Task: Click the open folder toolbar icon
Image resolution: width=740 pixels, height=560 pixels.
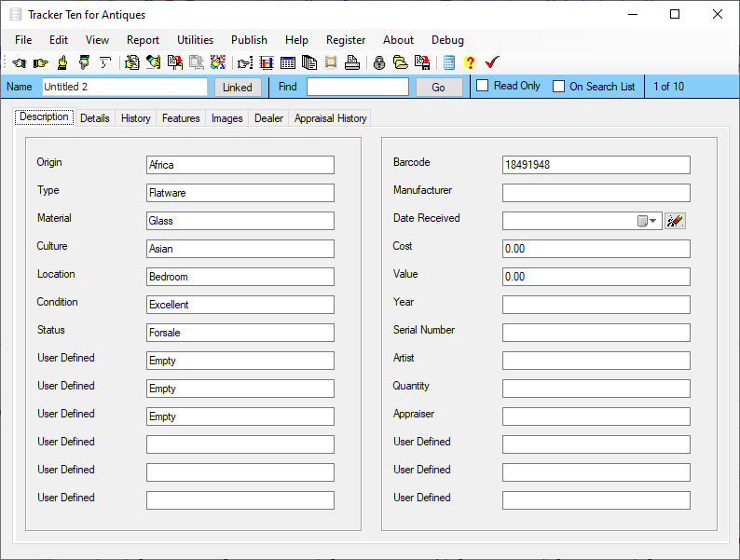Action: (x=400, y=62)
